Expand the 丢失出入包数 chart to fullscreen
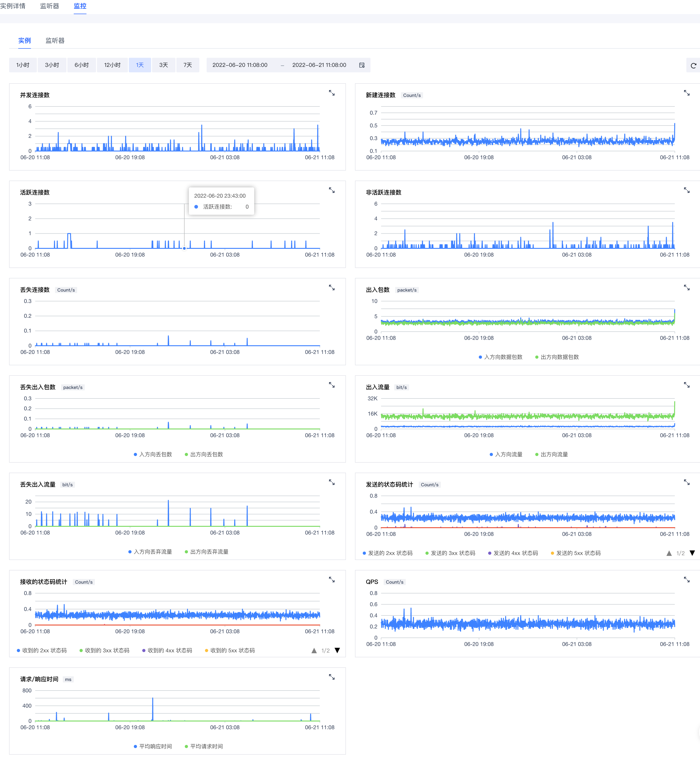 tap(331, 385)
